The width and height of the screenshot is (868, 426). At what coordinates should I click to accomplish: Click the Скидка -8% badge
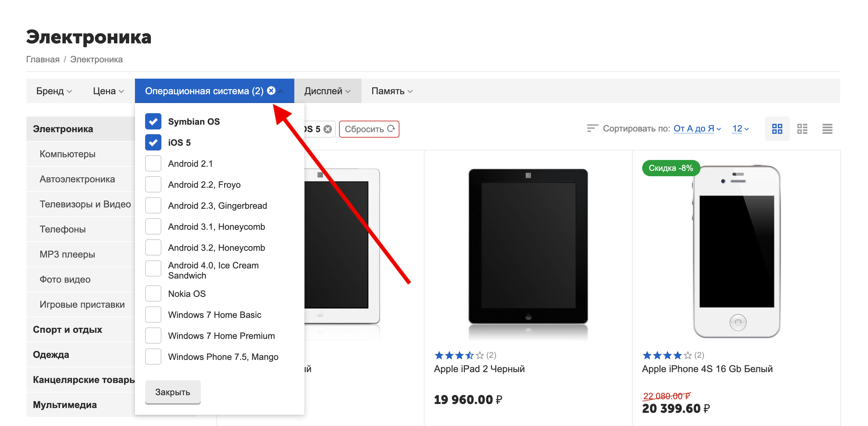[x=671, y=168]
